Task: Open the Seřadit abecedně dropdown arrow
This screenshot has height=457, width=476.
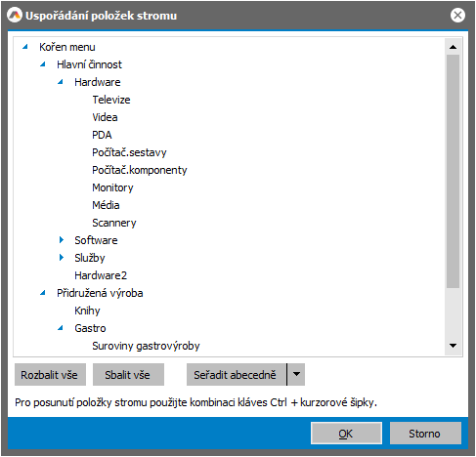Action: (296, 374)
